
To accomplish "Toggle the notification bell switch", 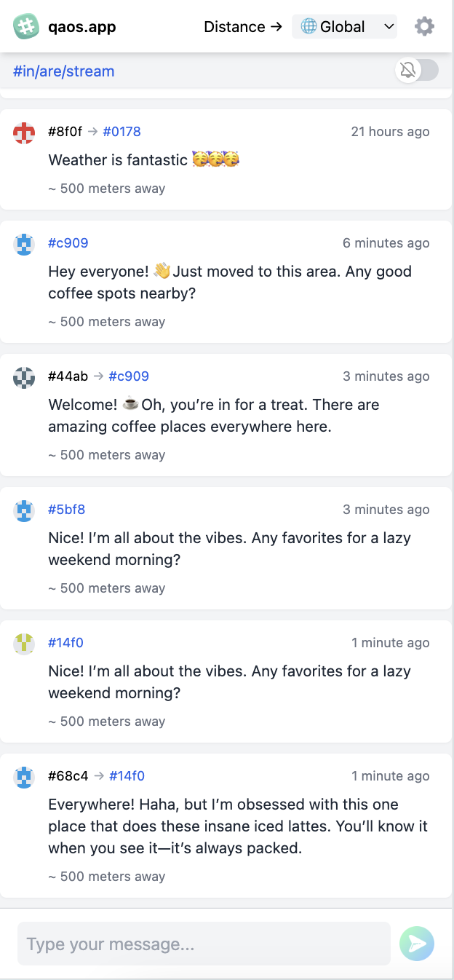I will click(418, 70).
